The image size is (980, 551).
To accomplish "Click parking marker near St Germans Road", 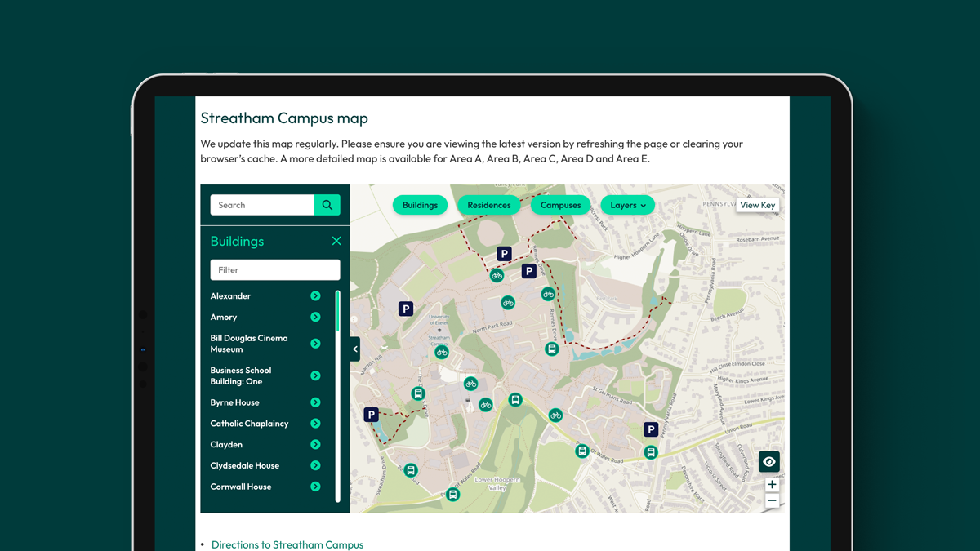I will point(651,429).
